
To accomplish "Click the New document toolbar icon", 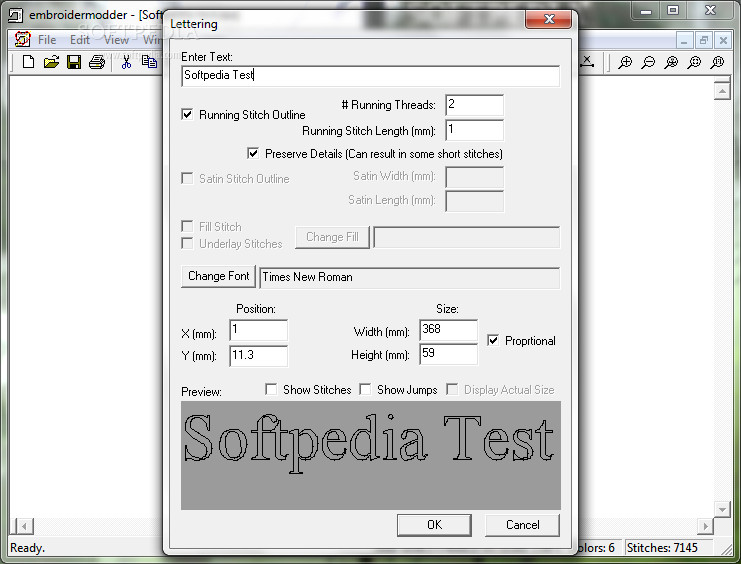I will pyautogui.click(x=28, y=62).
